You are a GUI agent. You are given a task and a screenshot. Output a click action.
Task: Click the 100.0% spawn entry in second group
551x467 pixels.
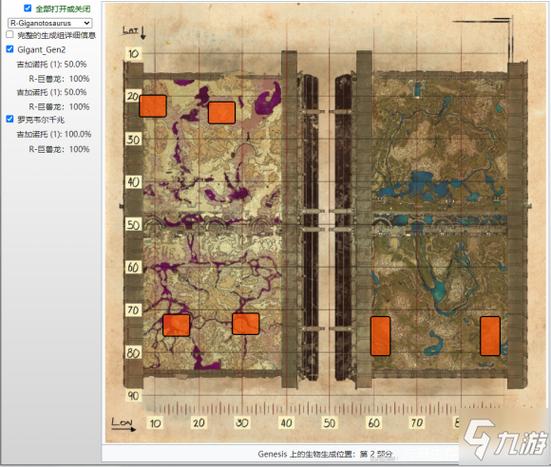(54, 134)
